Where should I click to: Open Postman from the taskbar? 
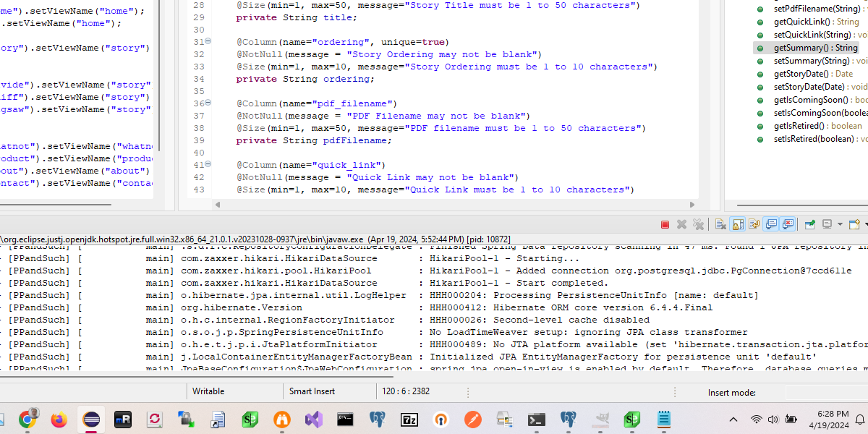(x=472, y=420)
